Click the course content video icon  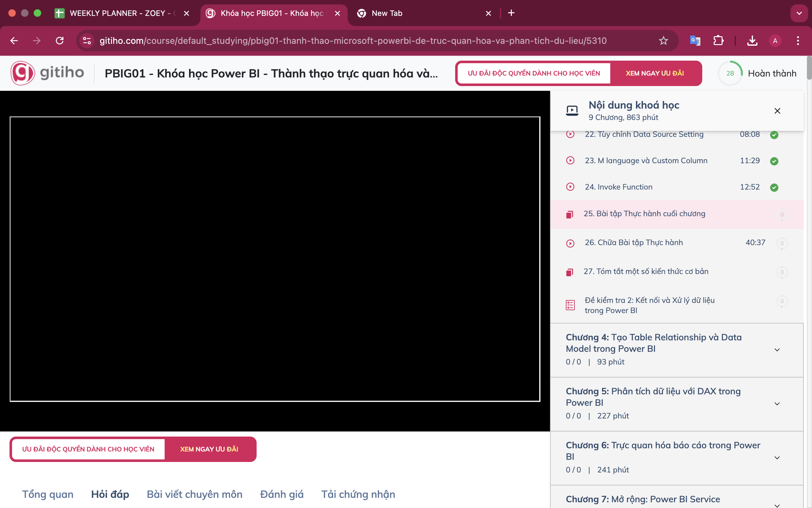point(572,110)
